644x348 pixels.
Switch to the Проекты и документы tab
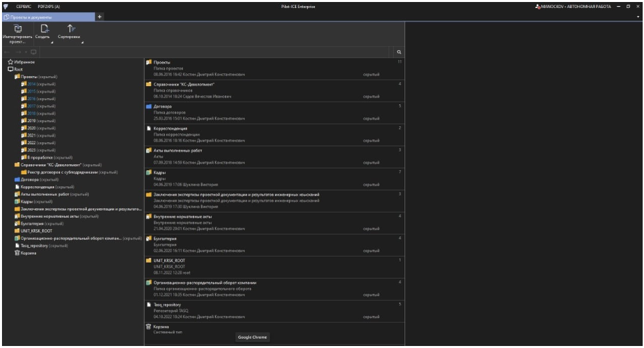[x=29, y=16]
